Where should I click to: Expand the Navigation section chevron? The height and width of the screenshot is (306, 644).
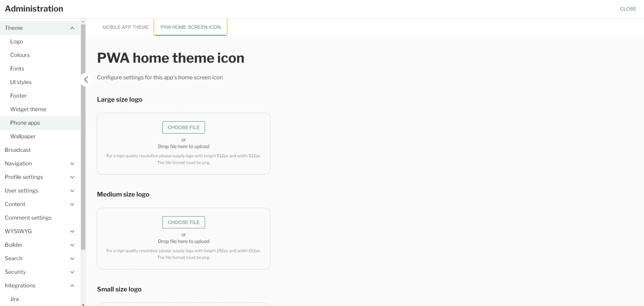72,164
